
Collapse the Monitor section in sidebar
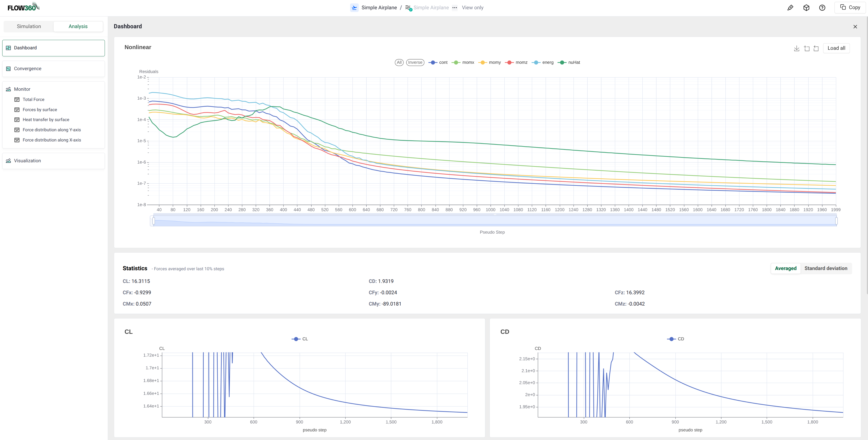(x=22, y=89)
